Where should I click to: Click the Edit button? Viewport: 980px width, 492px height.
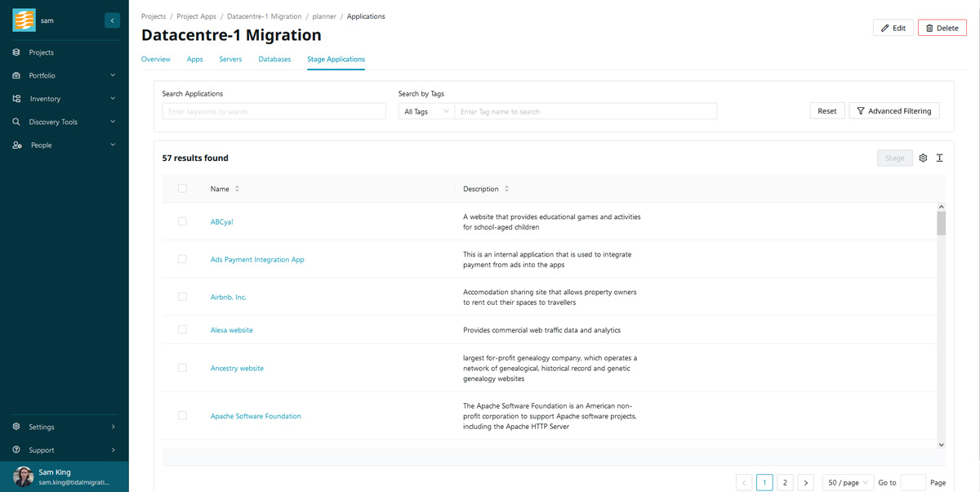click(893, 28)
